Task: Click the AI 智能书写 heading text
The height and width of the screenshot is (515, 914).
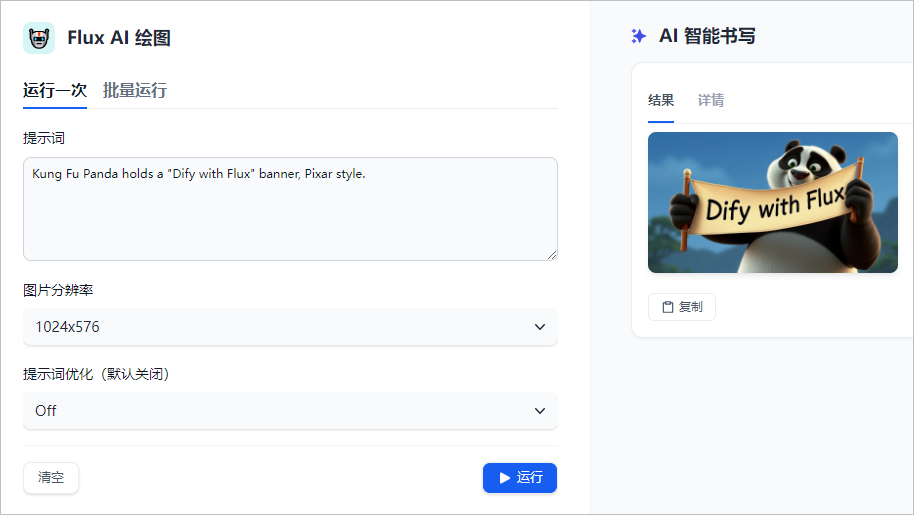Action: click(707, 36)
